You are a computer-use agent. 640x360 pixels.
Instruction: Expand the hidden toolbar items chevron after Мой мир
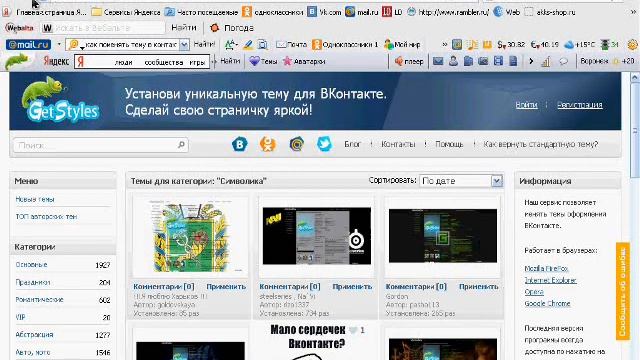pyautogui.click(x=444, y=44)
